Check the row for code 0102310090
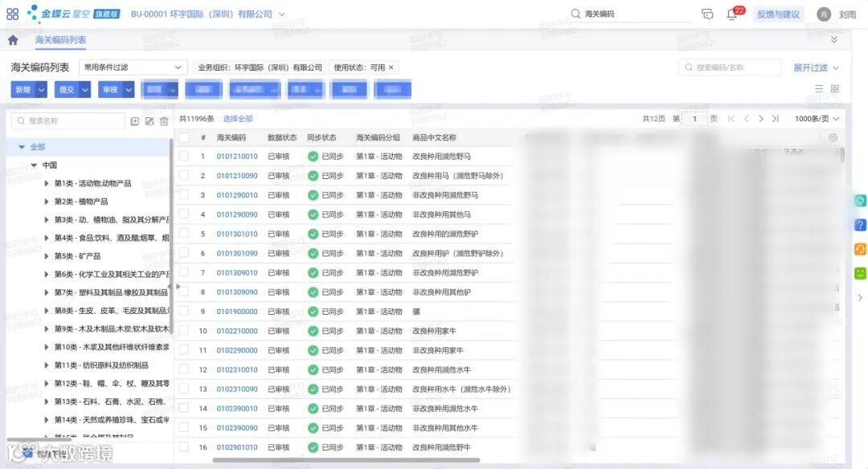 pos(184,389)
